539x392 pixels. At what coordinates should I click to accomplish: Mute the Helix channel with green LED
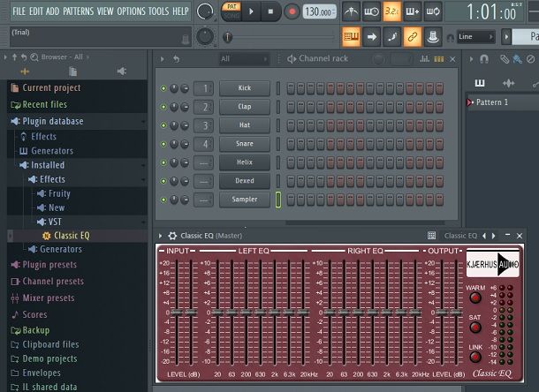163,162
